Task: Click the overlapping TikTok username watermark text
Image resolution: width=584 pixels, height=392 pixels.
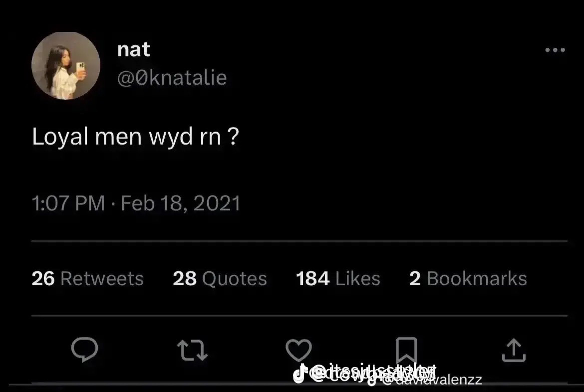Action: coord(395,374)
